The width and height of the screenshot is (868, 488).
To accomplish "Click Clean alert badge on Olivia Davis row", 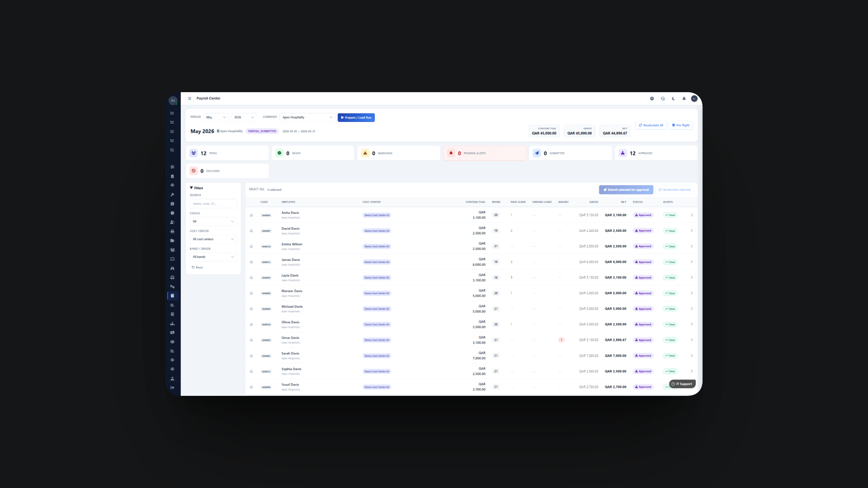I will pyautogui.click(x=670, y=324).
